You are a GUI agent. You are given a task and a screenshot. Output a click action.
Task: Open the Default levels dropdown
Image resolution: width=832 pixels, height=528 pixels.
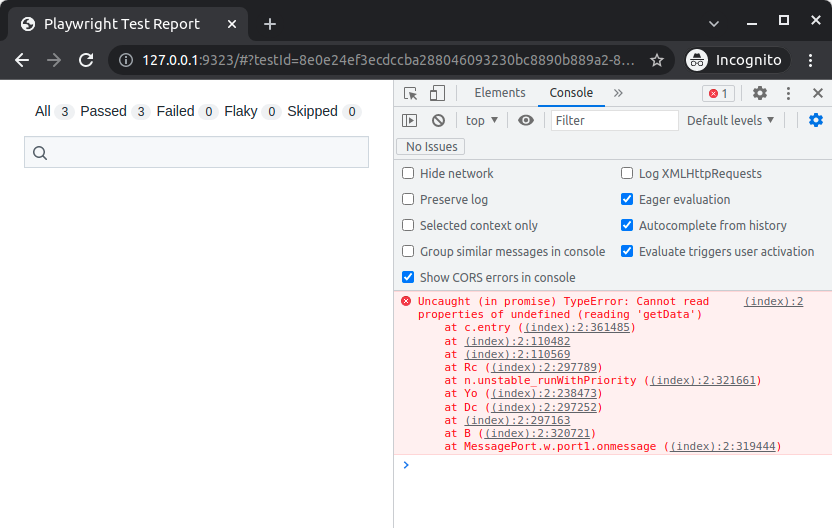[730, 120]
